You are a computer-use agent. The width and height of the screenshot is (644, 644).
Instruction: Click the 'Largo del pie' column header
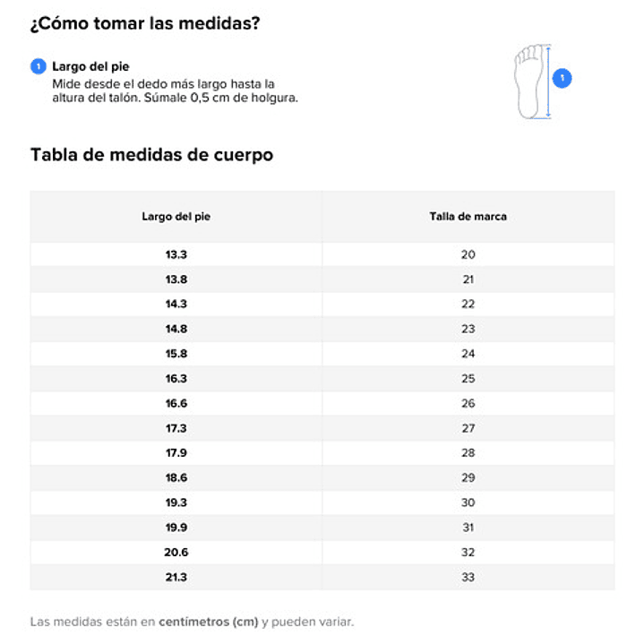coord(176,217)
